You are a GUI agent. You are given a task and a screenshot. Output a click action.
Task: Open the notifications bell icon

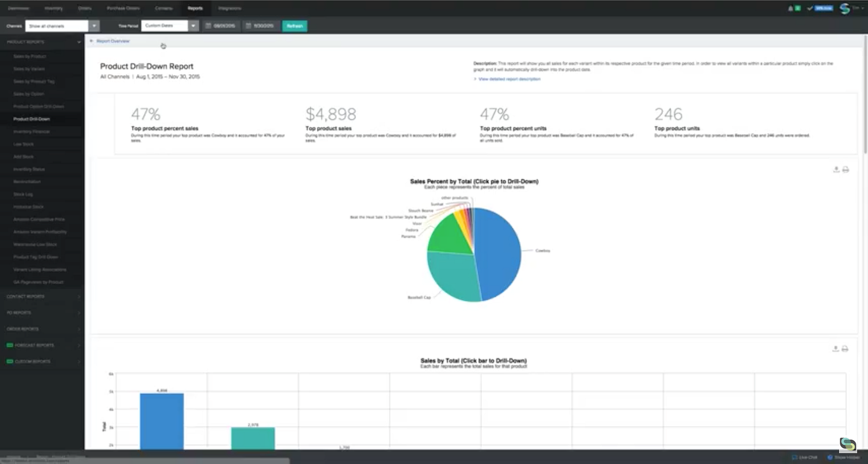click(790, 8)
